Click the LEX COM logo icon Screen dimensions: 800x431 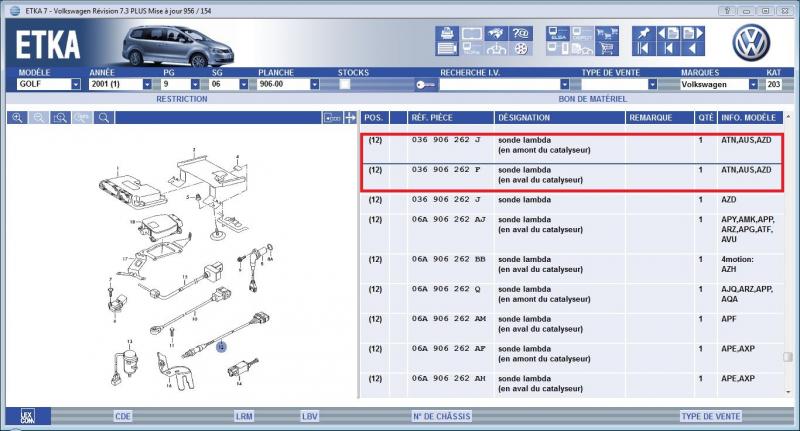point(28,416)
